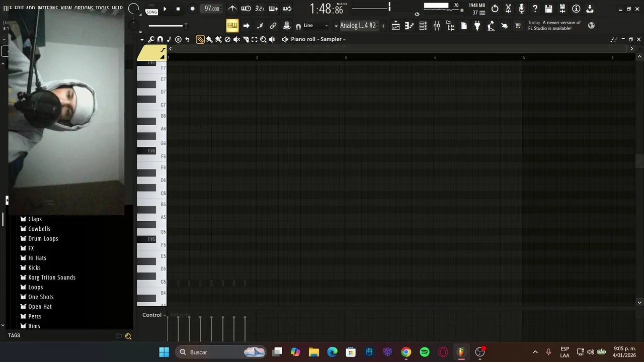Click the microphone one-click recording icon
This screenshot has width=644, height=362.
tap(522, 9)
